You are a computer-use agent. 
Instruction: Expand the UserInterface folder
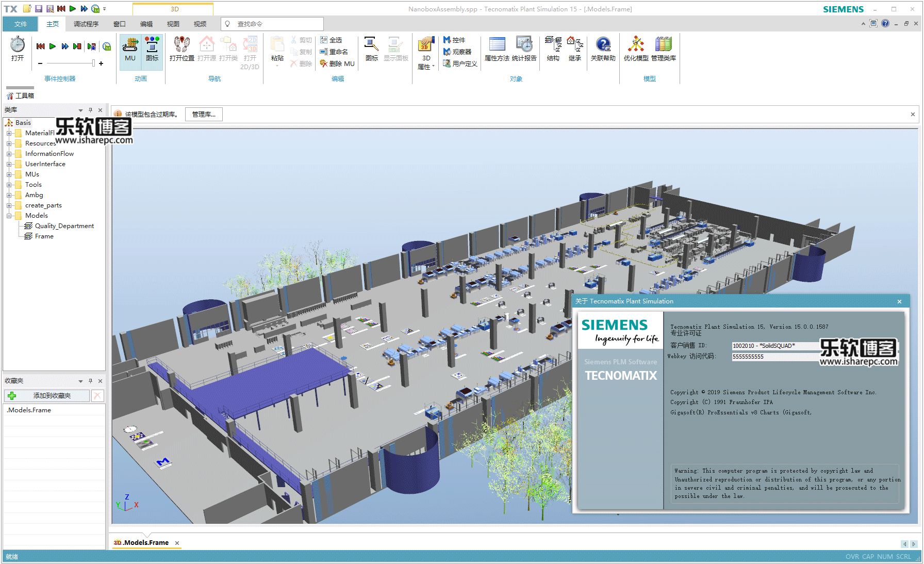point(9,164)
